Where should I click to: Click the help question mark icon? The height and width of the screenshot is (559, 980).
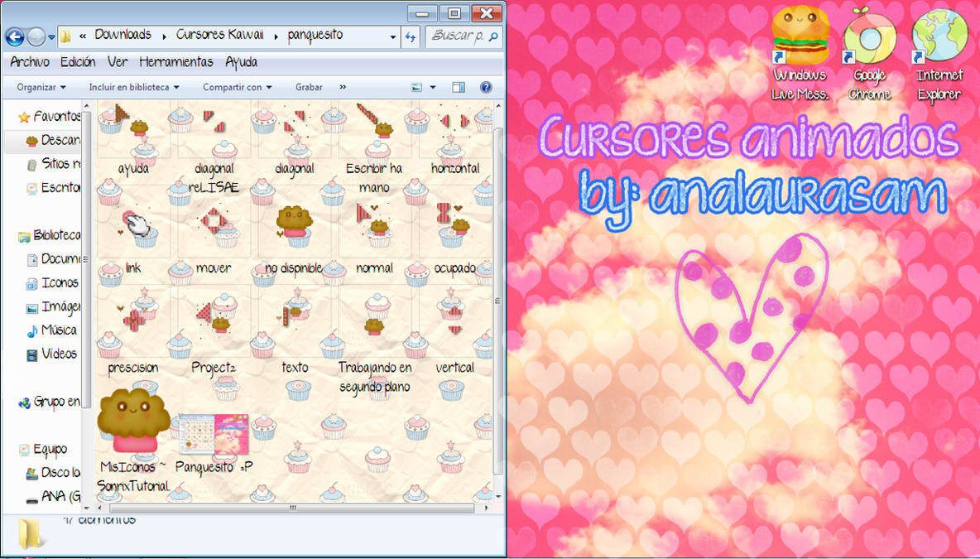tap(486, 86)
